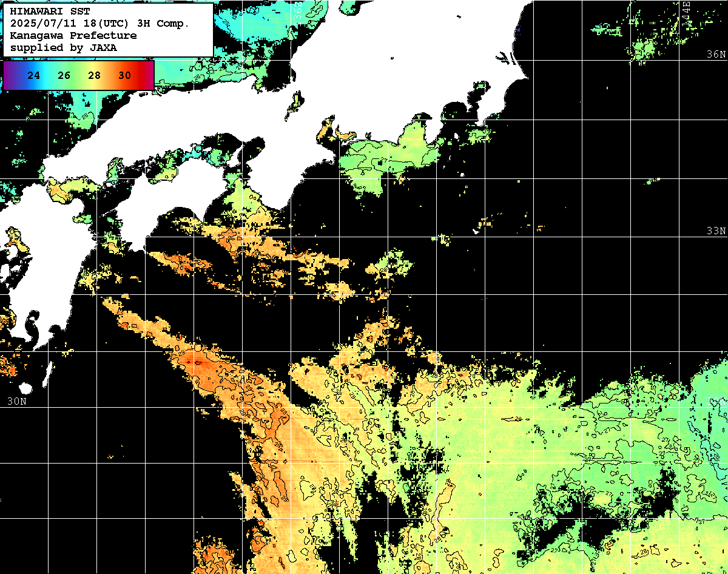
Task: Click the "24" value on the color scale
Action: (34, 75)
